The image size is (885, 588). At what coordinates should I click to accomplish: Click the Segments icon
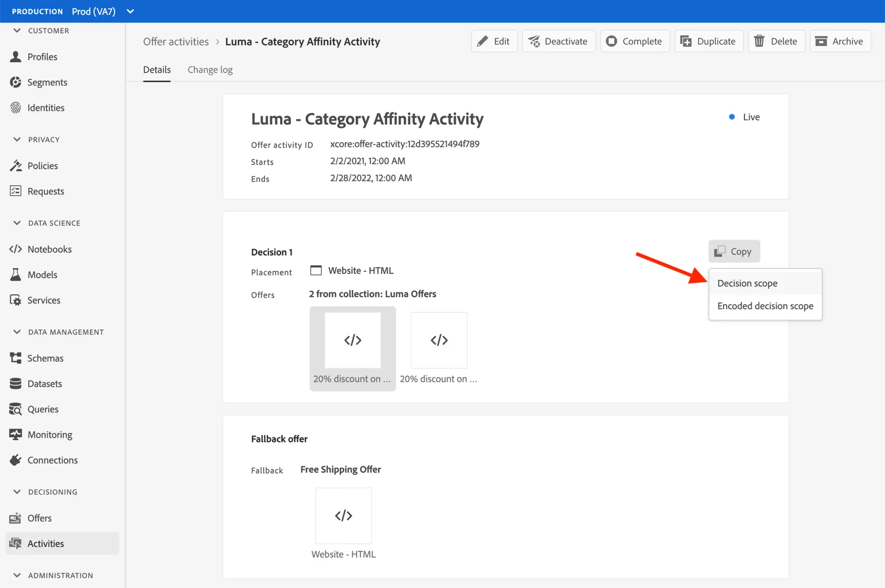pyautogui.click(x=16, y=82)
